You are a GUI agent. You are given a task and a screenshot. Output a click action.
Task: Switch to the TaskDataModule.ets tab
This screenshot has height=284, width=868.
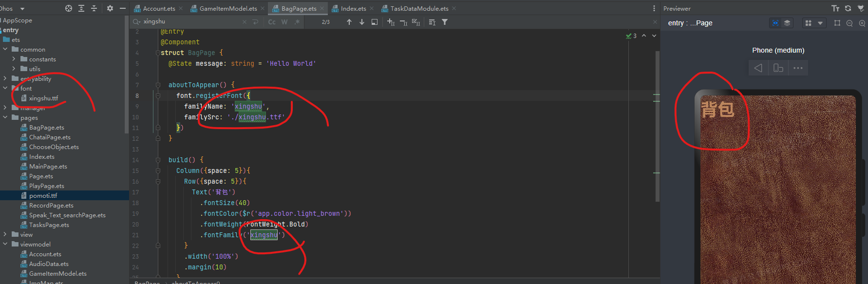coord(419,8)
